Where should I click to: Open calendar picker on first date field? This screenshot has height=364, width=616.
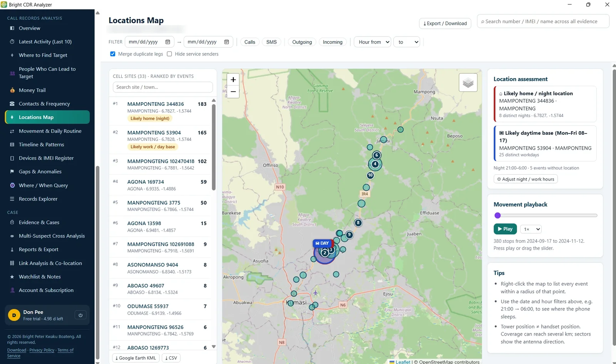pyautogui.click(x=168, y=42)
